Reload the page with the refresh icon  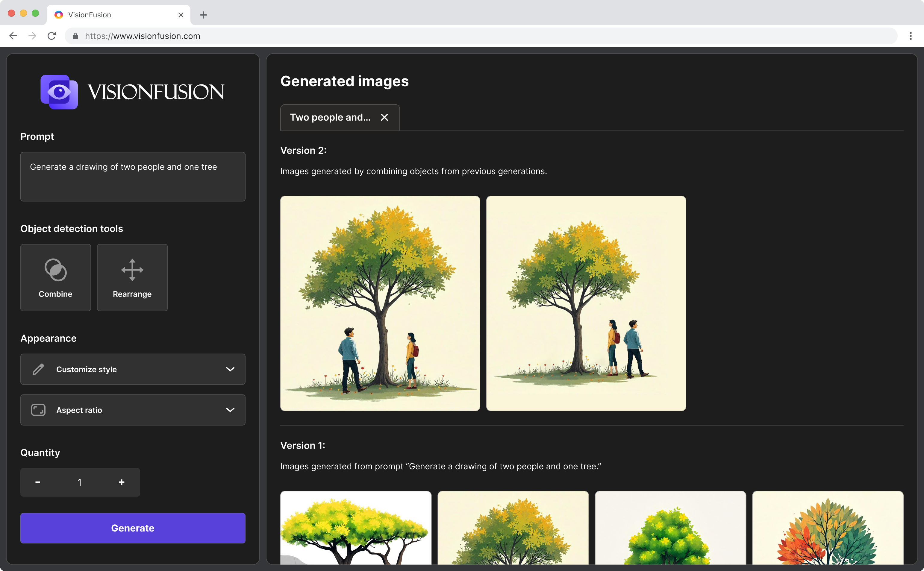pos(52,36)
